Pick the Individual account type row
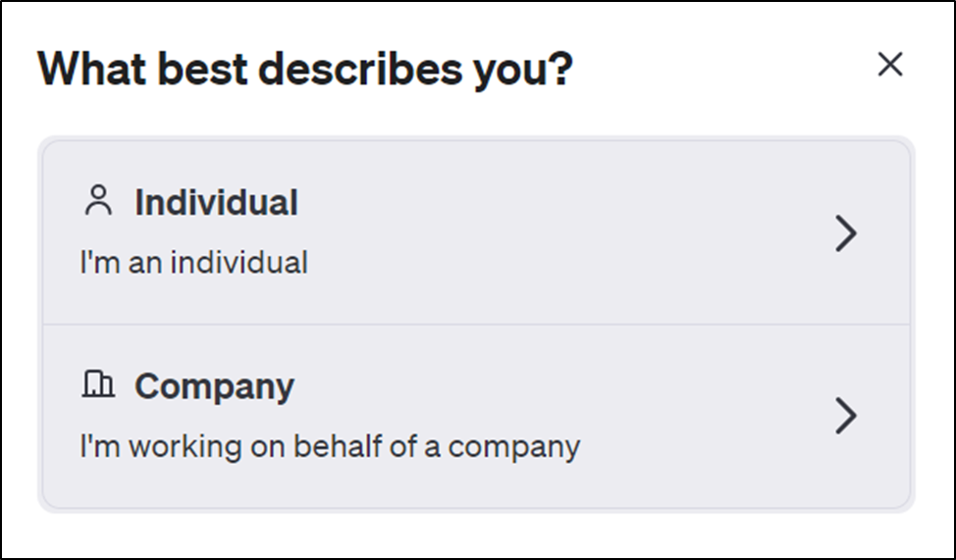 476,232
